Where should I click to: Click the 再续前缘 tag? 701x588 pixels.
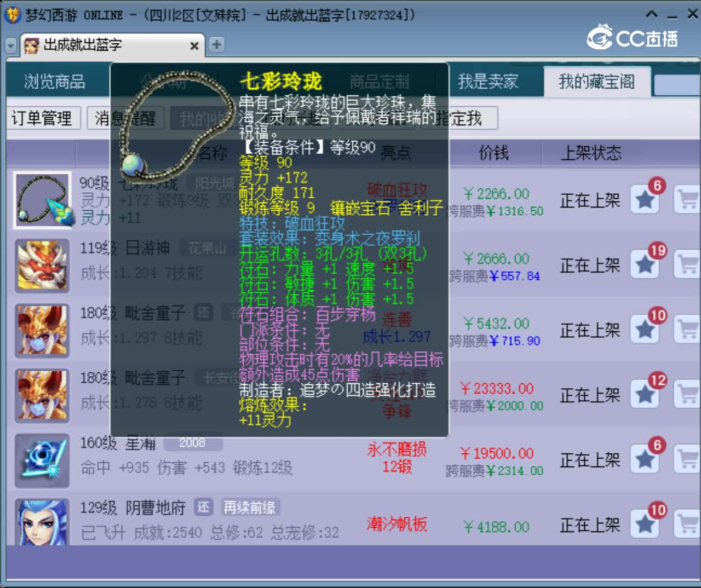(x=250, y=508)
